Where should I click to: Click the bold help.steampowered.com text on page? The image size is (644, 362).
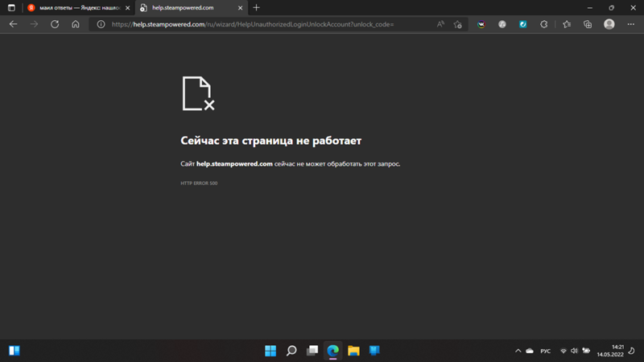coord(234,164)
